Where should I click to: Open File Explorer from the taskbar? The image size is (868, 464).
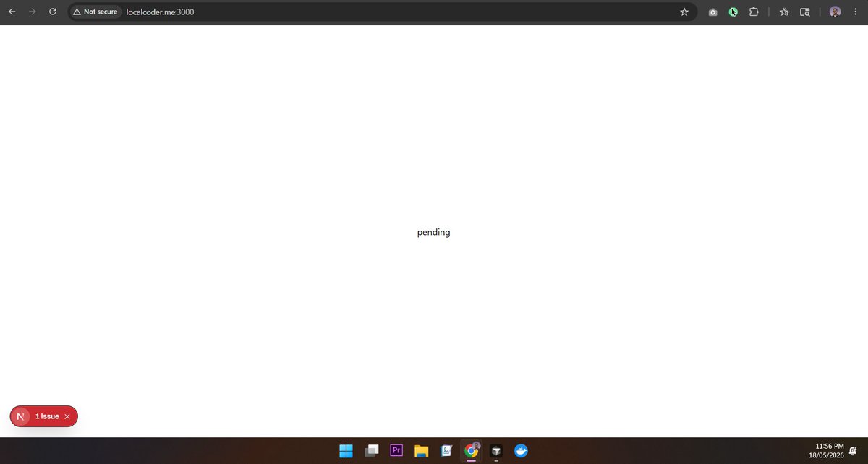[x=422, y=451]
